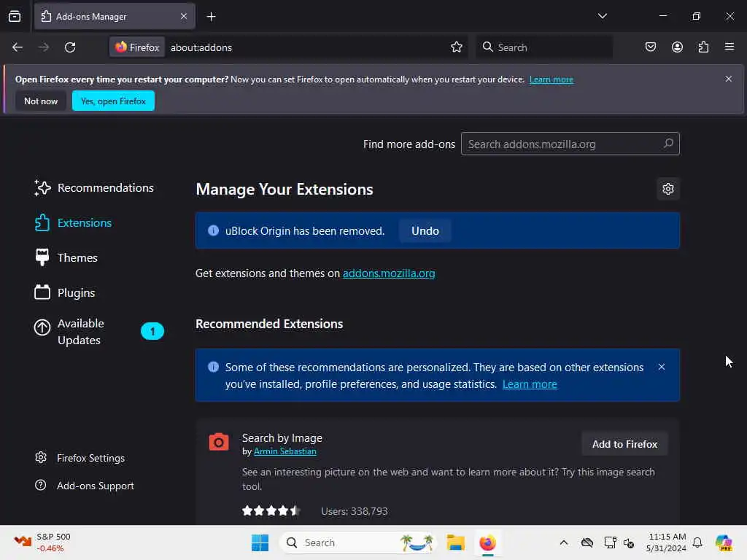Open tools for all add-ons gear
747x560 pixels.
click(x=668, y=189)
